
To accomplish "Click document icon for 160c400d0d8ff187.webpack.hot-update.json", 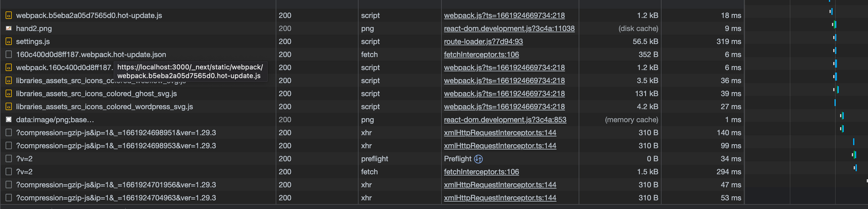I will (x=8, y=55).
